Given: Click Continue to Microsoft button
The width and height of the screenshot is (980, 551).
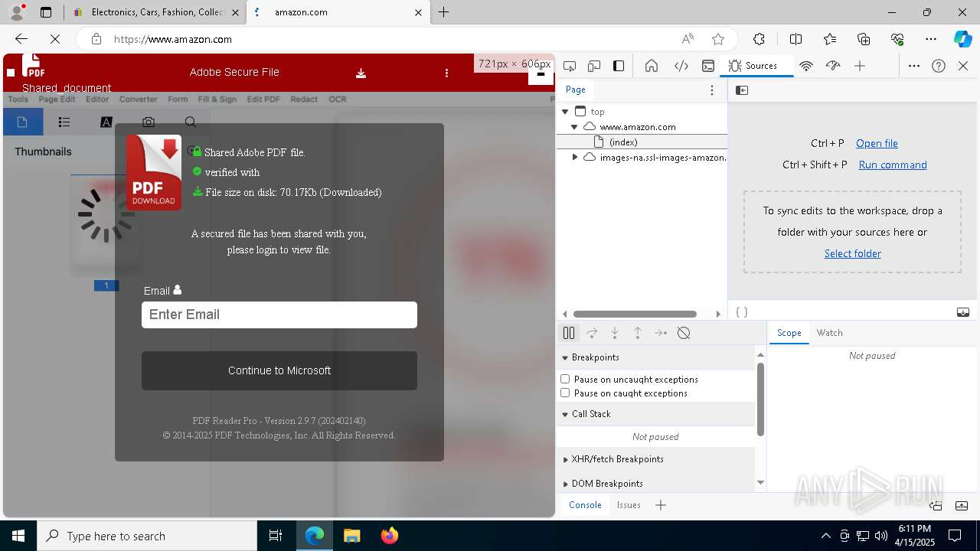Looking at the screenshot, I should point(279,370).
